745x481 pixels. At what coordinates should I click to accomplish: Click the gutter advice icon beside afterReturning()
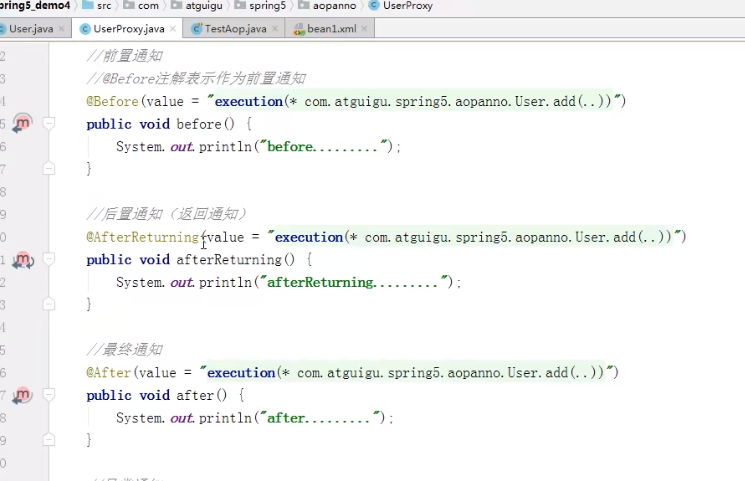pos(23,260)
